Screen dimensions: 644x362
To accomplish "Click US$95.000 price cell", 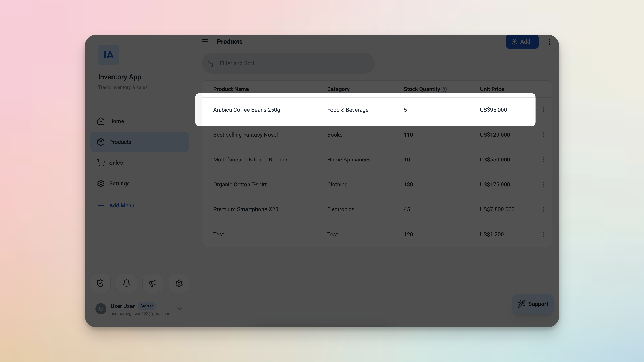I will (x=493, y=110).
